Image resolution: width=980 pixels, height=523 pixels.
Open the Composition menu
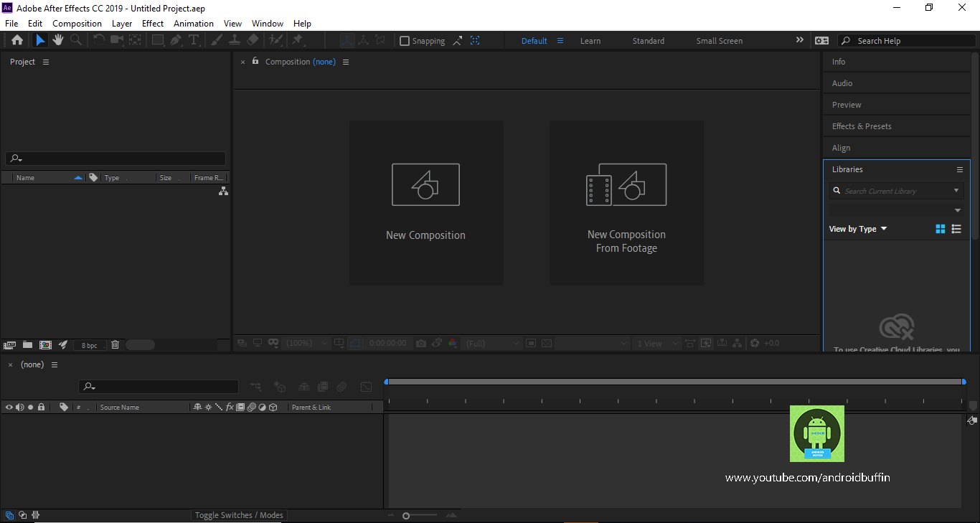coord(77,23)
